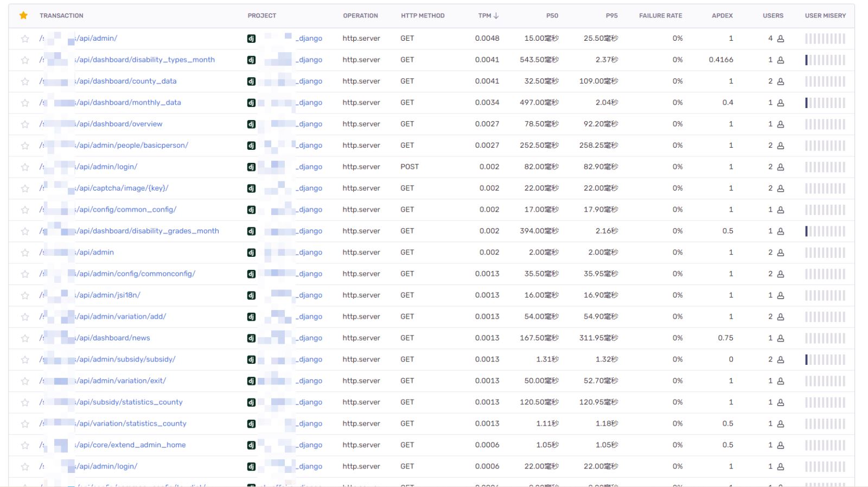Open the /api/config/common_config/ transaction link
The image size is (868, 487).
[x=126, y=210]
